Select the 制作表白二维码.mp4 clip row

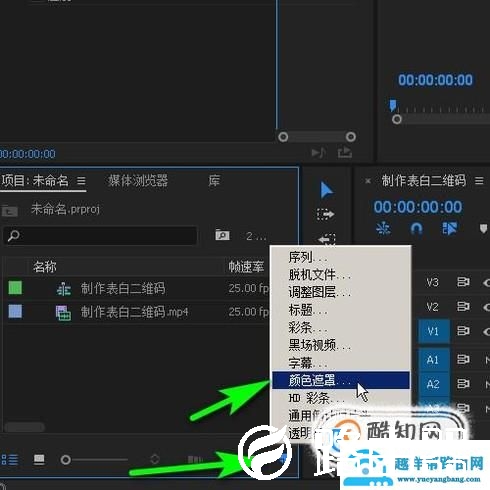[137, 312]
